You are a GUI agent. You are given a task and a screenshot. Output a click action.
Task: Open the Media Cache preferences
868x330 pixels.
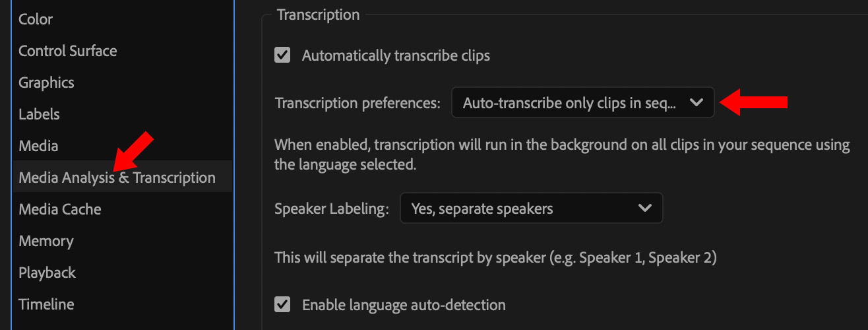(x=60, y=209)
